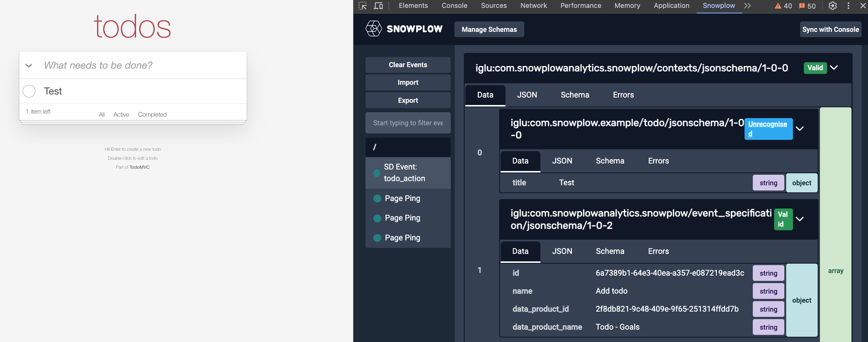Image resolution: width=868 pixels, height=342 pixels.
Task: Click the event specification id value 6a7389b1
Action: pos(670,273)
